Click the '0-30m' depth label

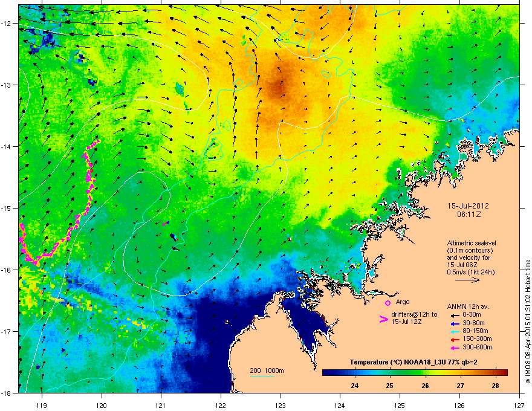point(472,315)
